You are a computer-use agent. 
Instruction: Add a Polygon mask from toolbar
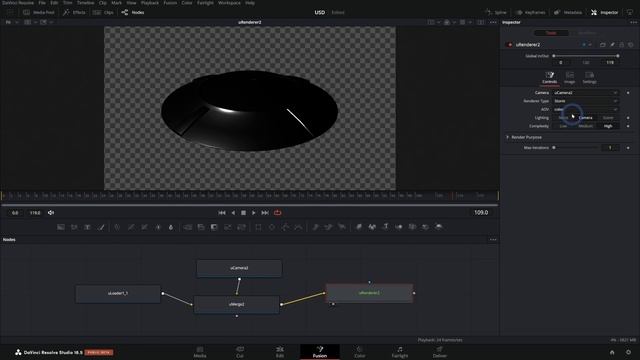(x=285, y=227)
